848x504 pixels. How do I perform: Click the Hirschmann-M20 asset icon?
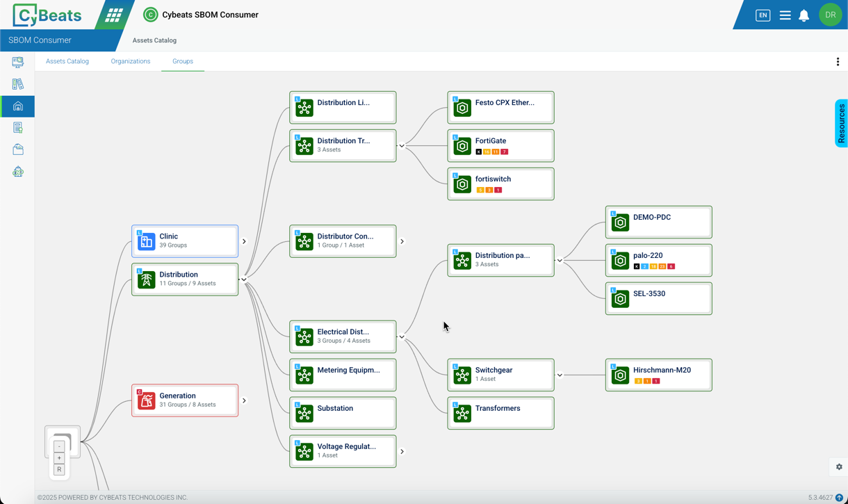(x=620, y=375)
